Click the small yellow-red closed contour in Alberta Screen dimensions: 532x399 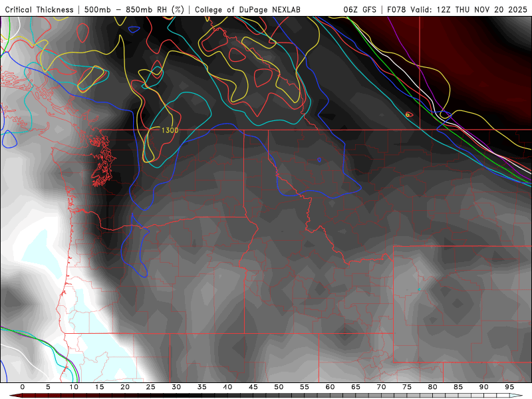click(x=409, y=114)
